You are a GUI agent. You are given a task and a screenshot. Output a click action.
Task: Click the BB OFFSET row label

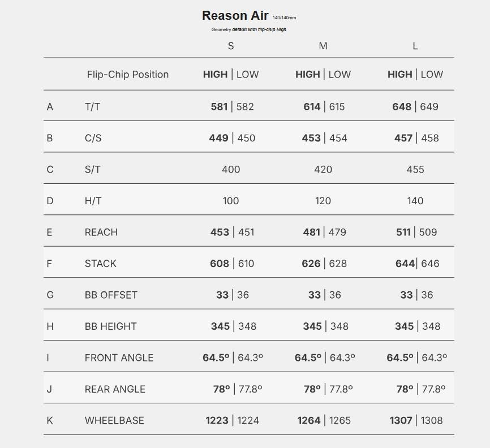click(x=111, y=295)
